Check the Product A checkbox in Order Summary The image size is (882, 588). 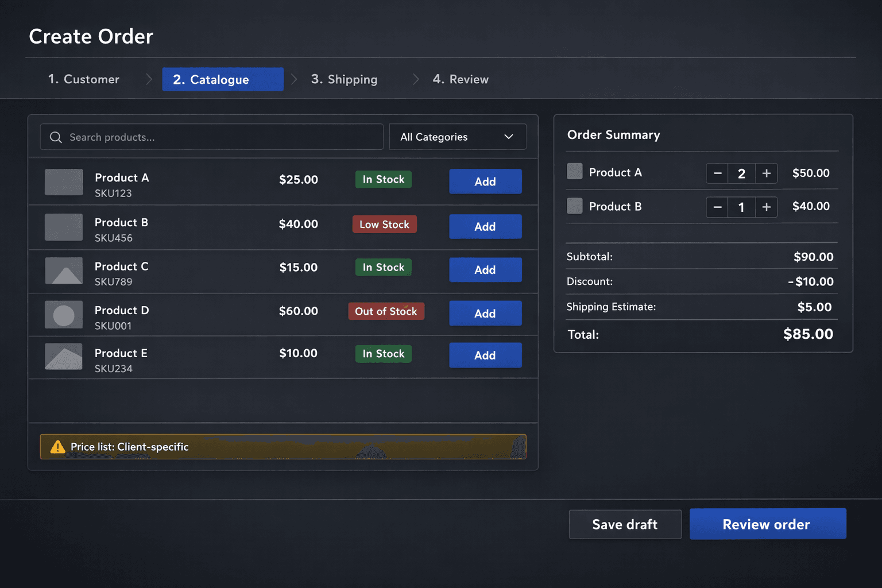click(574, 171)
